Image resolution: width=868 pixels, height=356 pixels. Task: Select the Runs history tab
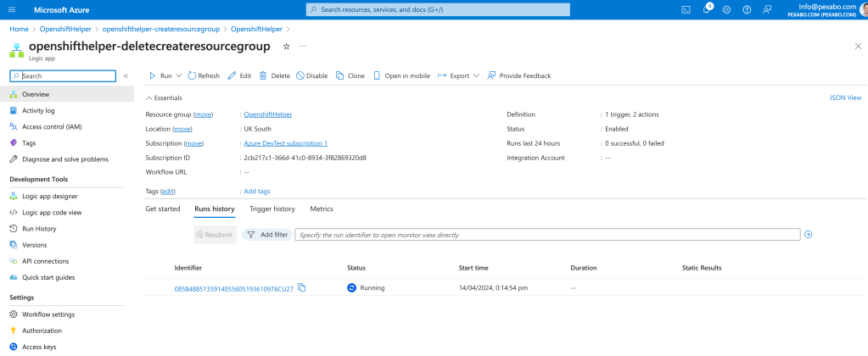[214, 209]
